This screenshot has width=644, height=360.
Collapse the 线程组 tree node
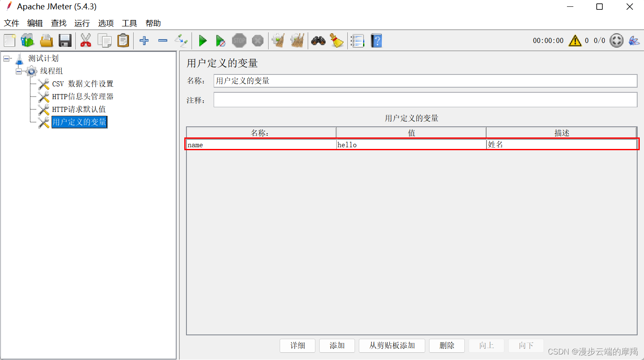coord(19,71)
